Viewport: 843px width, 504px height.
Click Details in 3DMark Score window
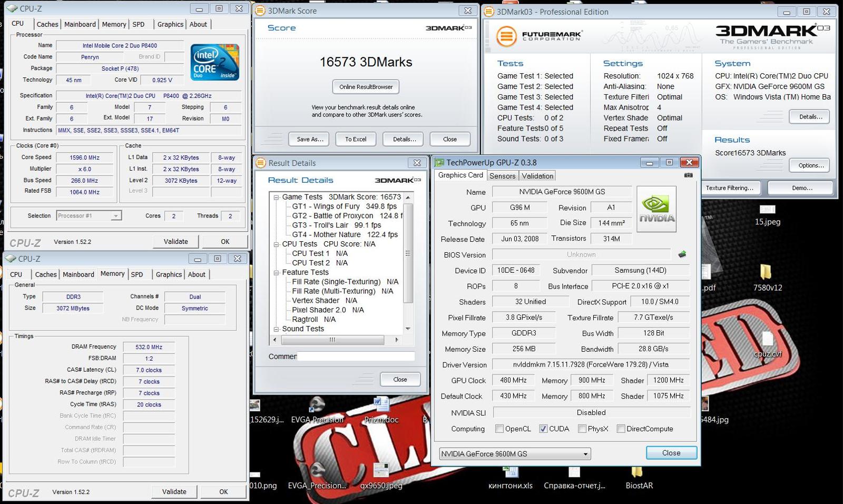pyautogui.click(x=404, y=139)
